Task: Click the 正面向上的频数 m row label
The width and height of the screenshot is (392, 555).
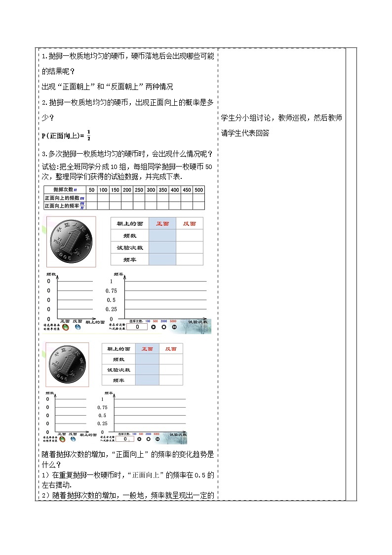Action: (65, 198)
